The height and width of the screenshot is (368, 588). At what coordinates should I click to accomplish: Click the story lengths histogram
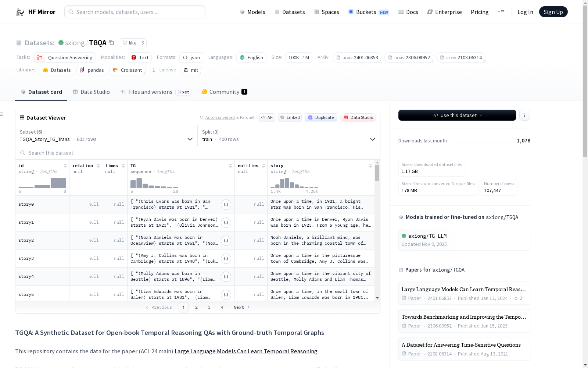coord(294,183)
